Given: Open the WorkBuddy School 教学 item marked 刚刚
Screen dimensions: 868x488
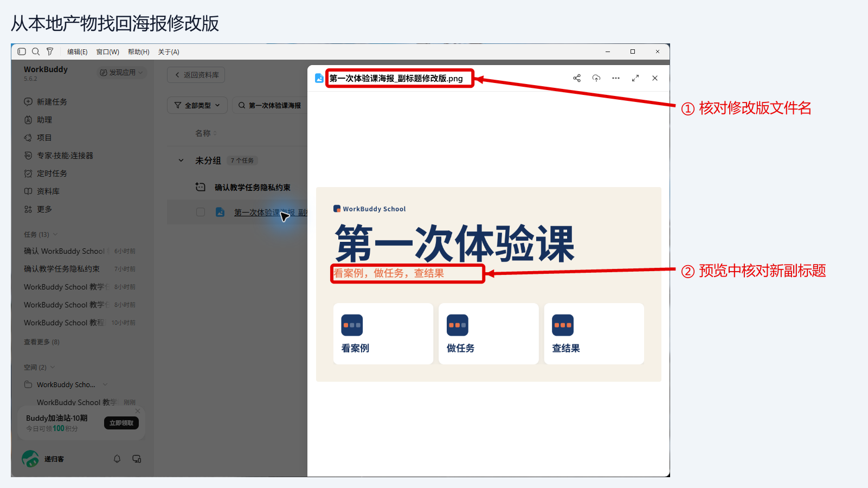Looking at the screenshot, I should pos(86,402).
